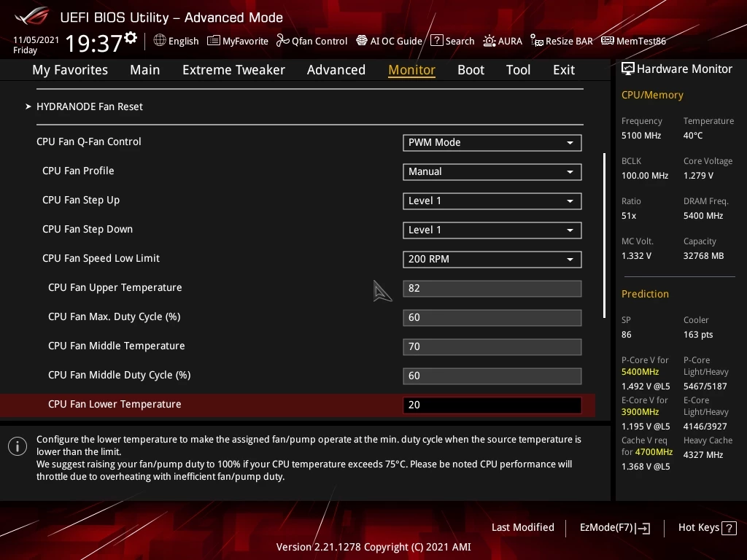
Task: Click the MemTest86 label
Action: [640, 41]
